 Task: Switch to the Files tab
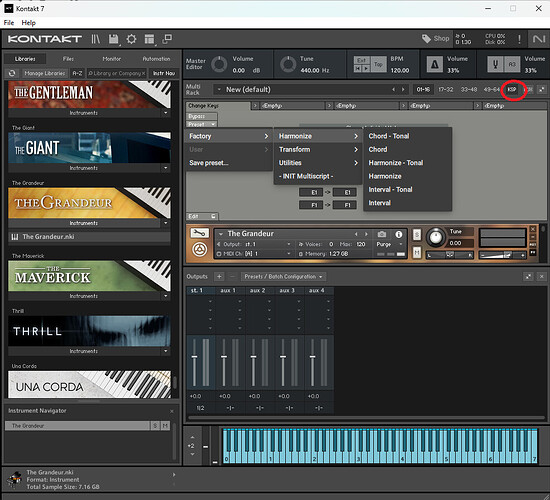(68, 59)
